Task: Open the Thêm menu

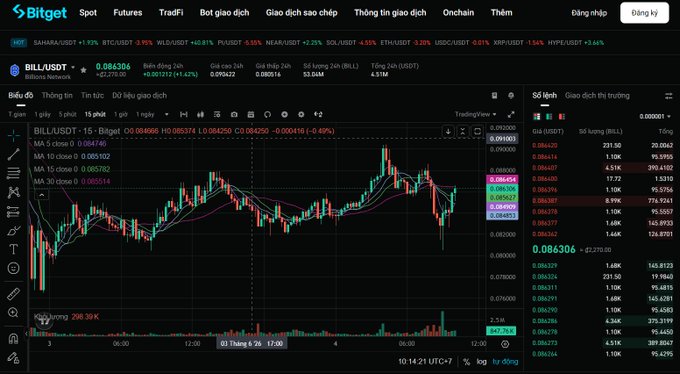Action: tap(501, 13)
